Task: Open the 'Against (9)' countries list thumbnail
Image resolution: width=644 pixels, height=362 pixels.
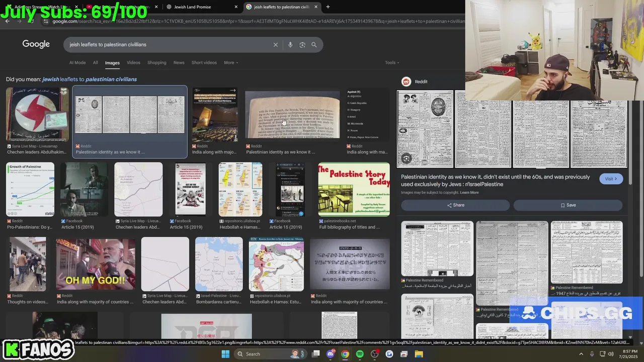Action: click(x=367, y=115)
